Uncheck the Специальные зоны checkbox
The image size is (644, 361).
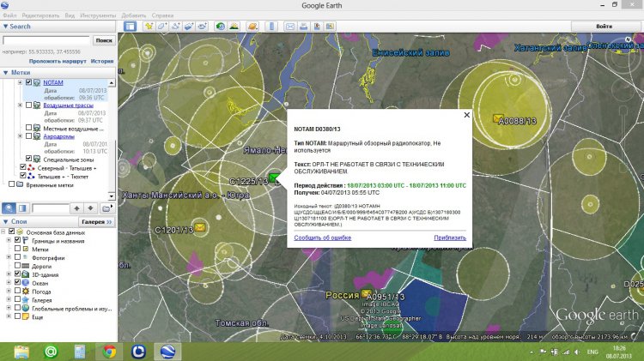pos(28,159)
